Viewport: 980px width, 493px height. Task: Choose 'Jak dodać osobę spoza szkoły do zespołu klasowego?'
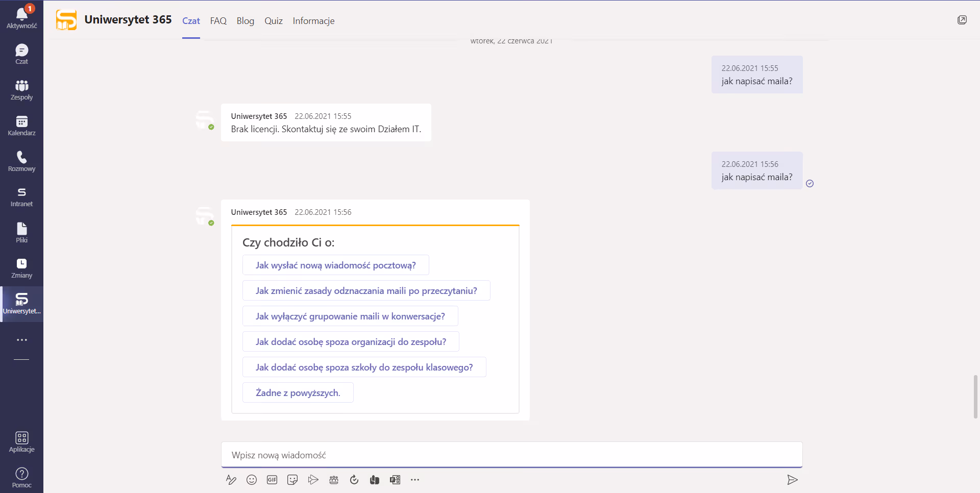(364, 367)
